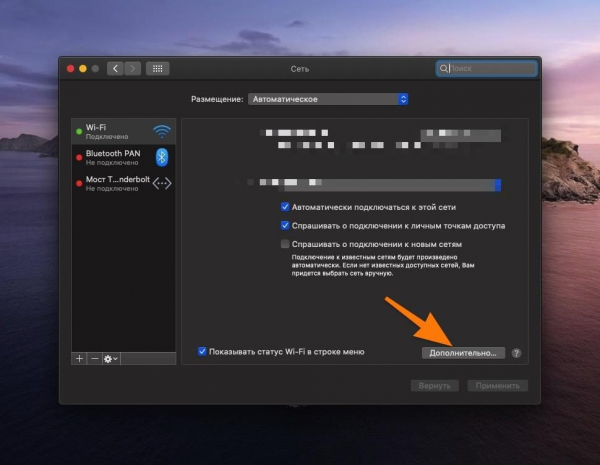Click the Wi-Fi signal icon in sidebar
This screenshot has height=465, width=600.
pyautogui.click(x=162, y=131)
